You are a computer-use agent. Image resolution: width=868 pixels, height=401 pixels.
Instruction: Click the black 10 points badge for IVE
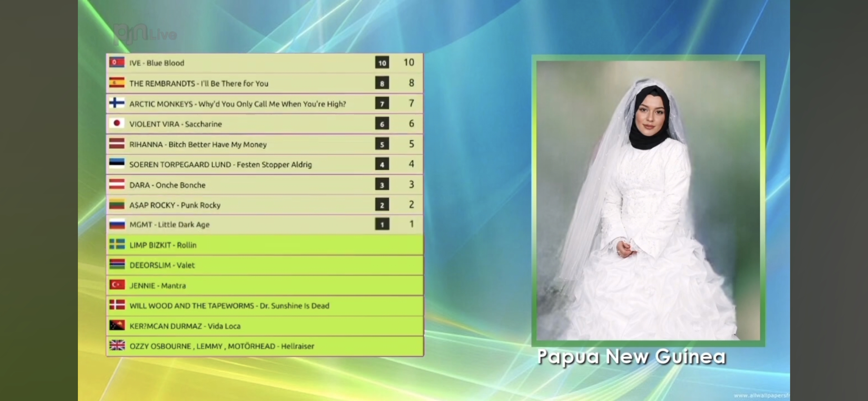(382, 63)
